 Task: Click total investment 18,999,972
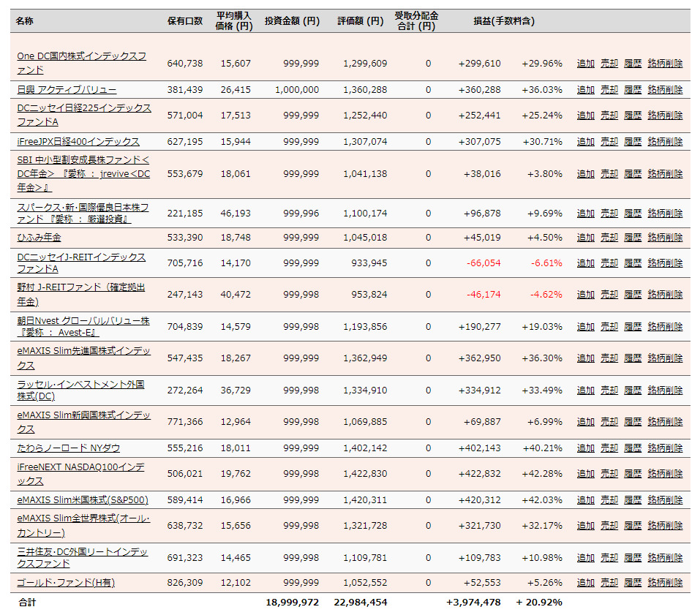pyautogui.click(x=293, y=602)
